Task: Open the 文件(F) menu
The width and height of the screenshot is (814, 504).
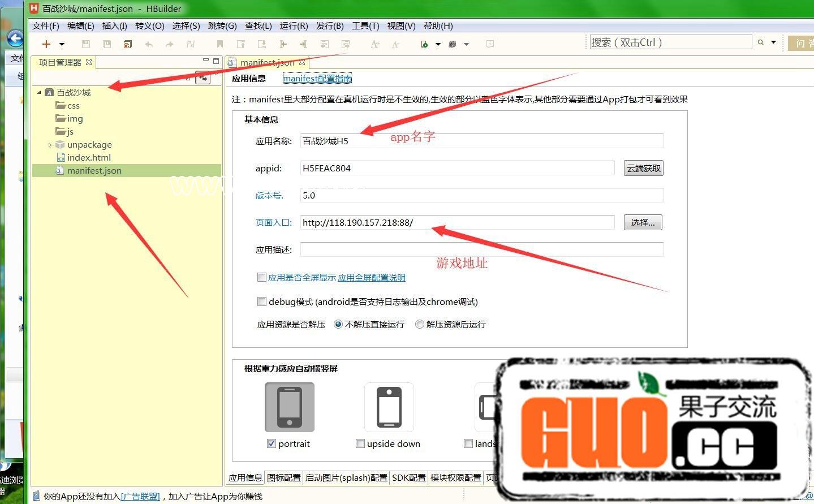Action: click(x=46, y=26)
